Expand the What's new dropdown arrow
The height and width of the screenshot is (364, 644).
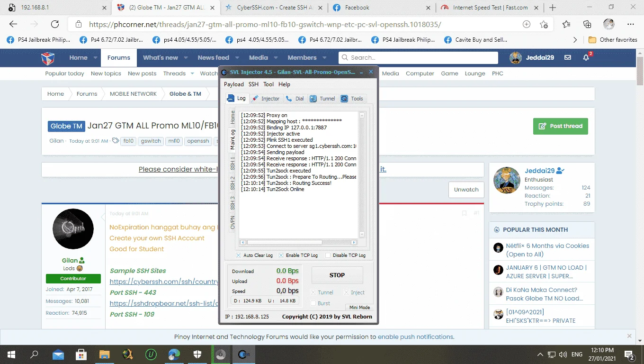pyautogui.click(x=186, y=58)
